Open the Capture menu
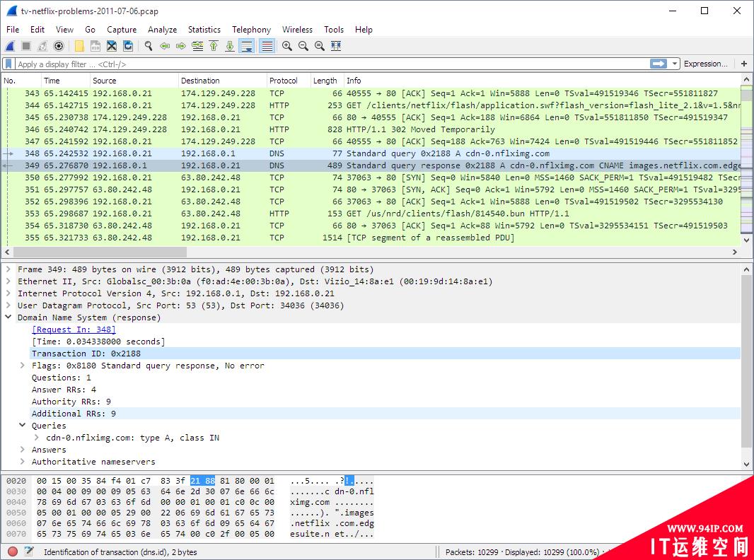754x560 pixels. point(122,29)
